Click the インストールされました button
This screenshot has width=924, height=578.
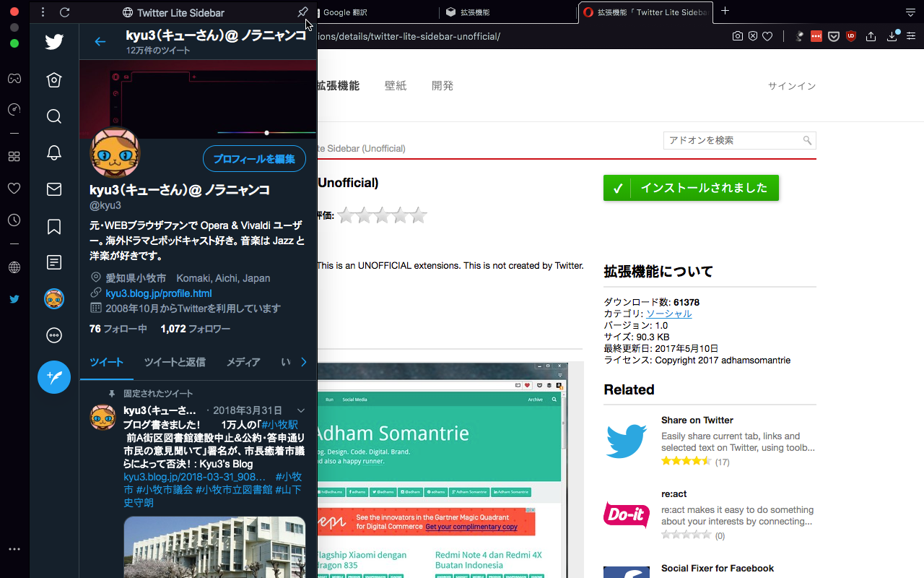pos(691,188)
